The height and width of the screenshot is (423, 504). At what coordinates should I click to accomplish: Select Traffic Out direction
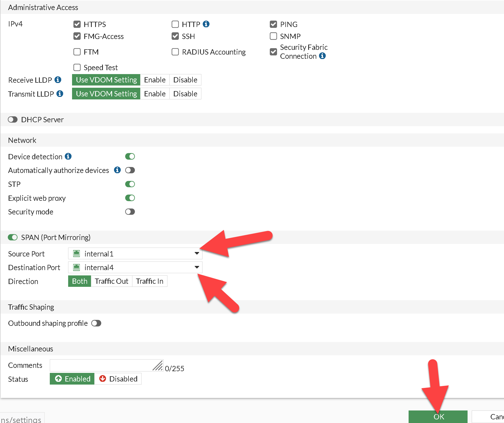[x=111, y=281]
